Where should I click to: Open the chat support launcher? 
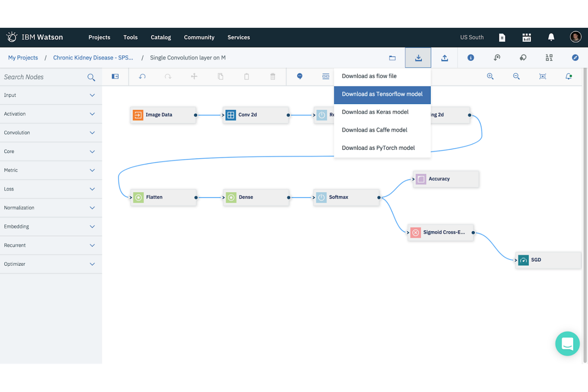tap(567, 344)
